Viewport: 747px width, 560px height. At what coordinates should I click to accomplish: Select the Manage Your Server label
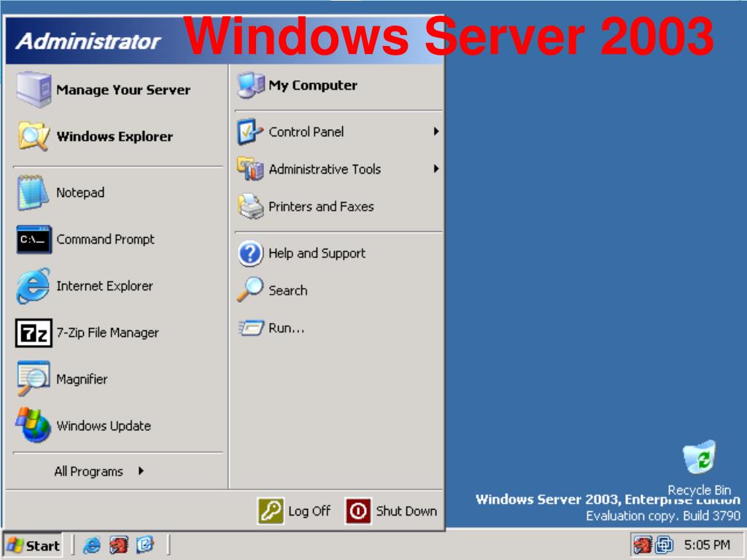(123, 90)
